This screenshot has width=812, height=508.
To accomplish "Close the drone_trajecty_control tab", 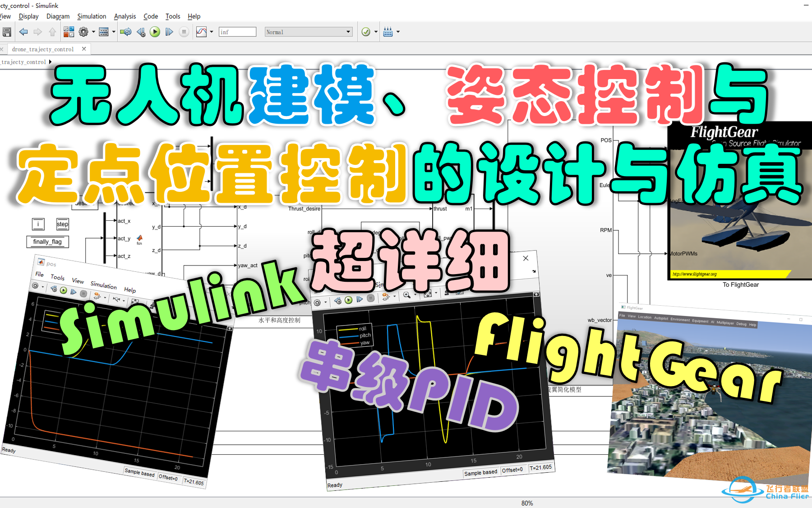I will click(84, 49).
